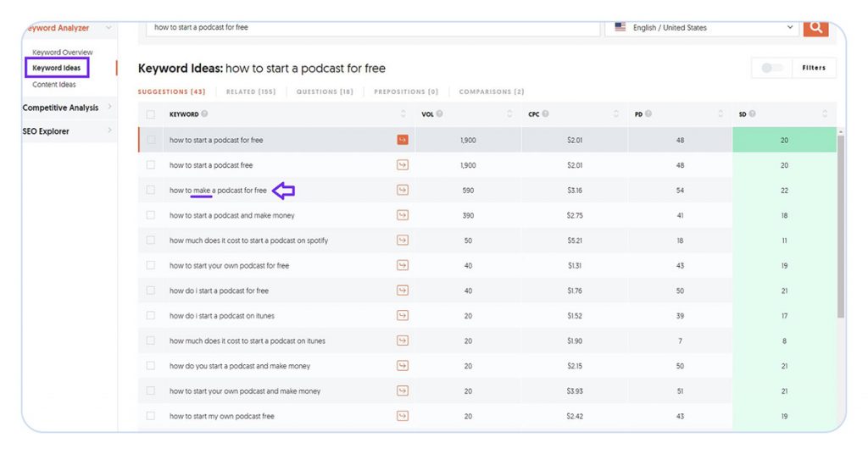The width and height of the screenshot is (868, 454).
Task: Click arrow icon for 'how to make a podcast for free'
Action: click(403, 191)
